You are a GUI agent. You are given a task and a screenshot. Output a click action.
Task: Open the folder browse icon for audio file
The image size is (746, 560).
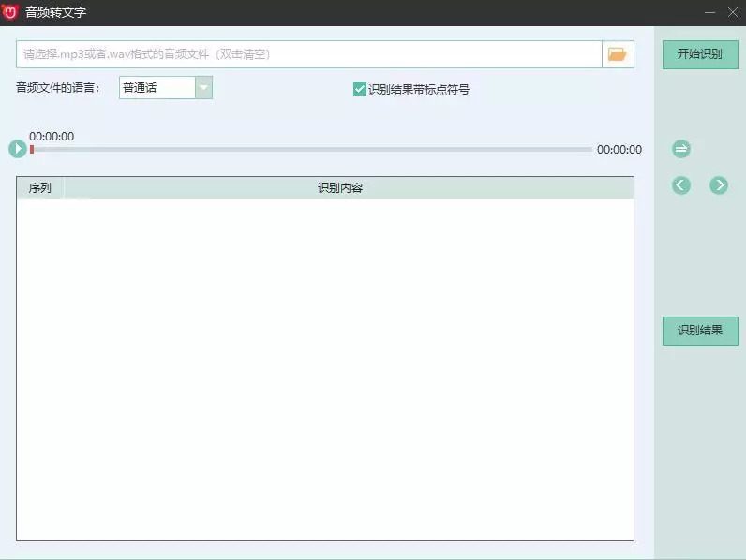tap(618, 54)
